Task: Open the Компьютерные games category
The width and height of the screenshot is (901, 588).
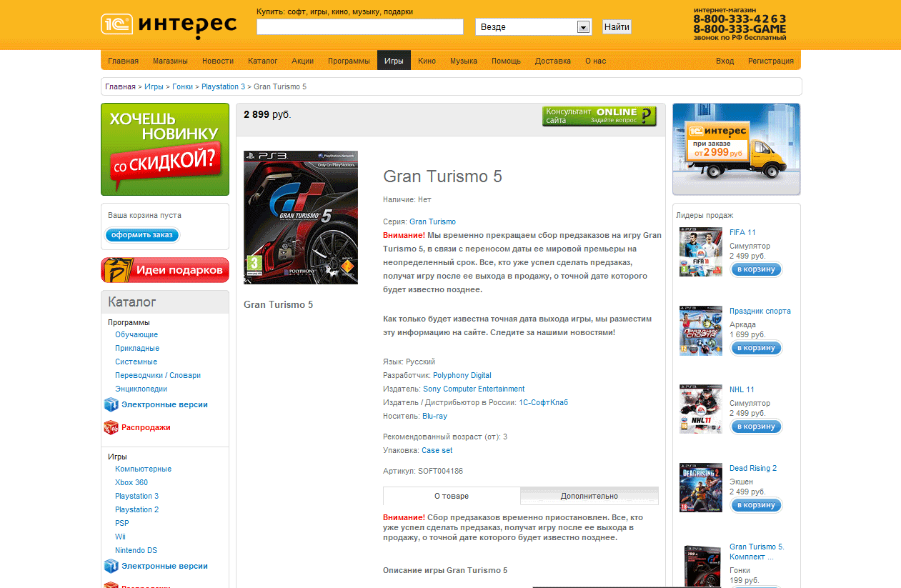Action: [x=143, y=469]
